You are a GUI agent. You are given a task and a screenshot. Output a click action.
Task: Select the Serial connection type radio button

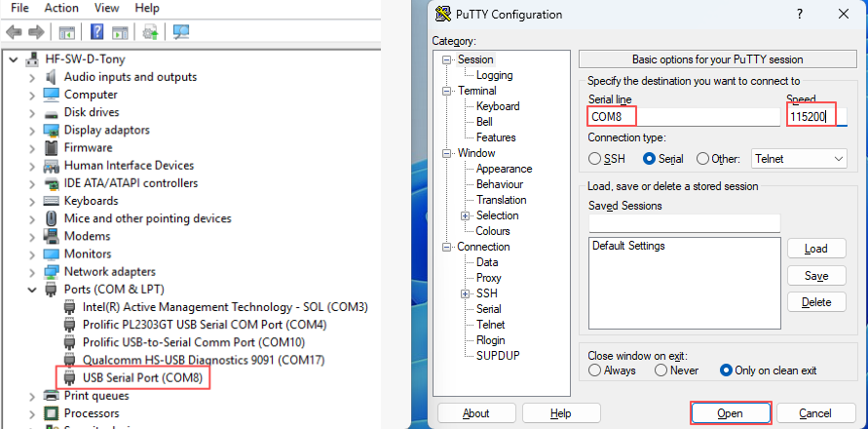coord(650,159)
